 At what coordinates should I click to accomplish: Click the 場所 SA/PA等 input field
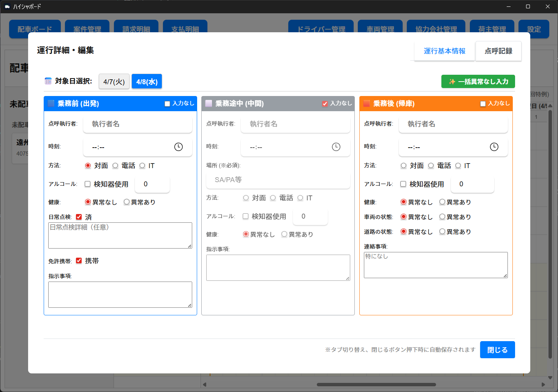[x=278, y=180]
